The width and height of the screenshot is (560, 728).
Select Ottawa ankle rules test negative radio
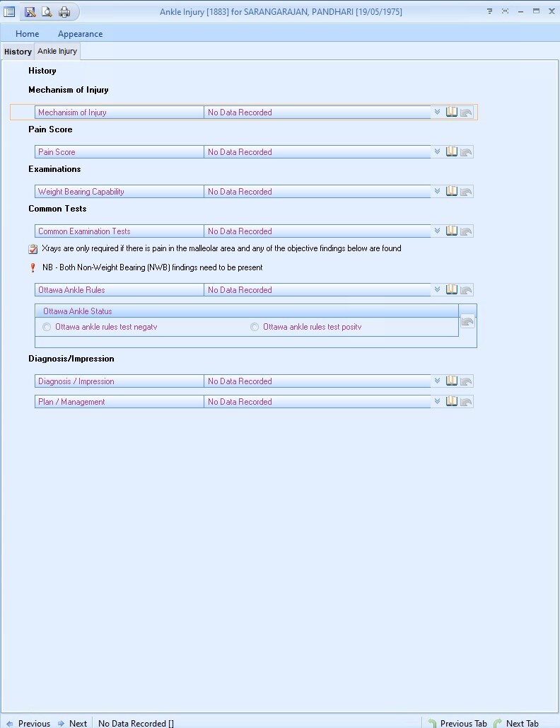coord(47,327)
